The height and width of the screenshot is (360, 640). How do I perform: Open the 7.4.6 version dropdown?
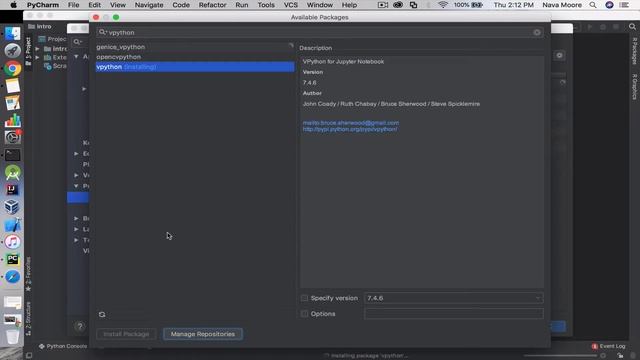[453, 298]
